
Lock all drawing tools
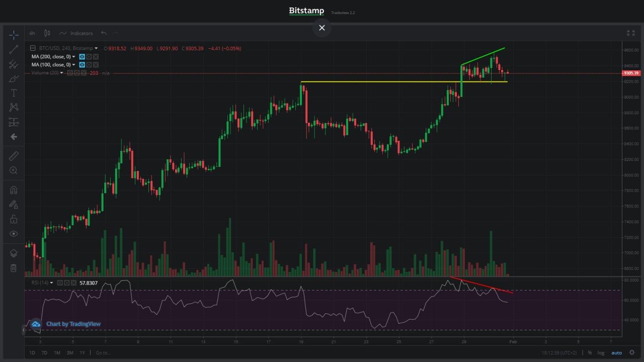(x=14, y=219)
